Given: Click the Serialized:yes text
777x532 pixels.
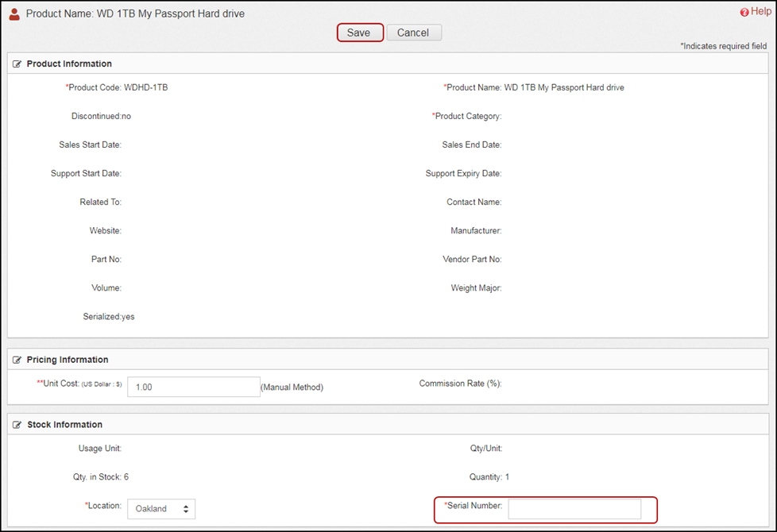Looking at the screenshot, I should tap(109, 317).
